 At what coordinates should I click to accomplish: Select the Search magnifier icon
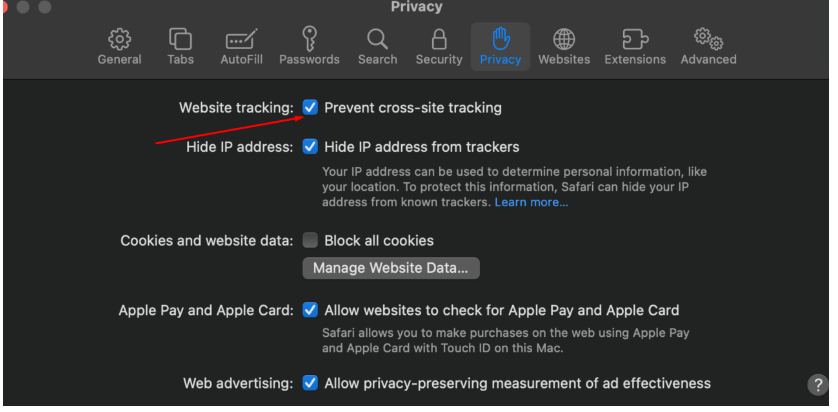pos(377,39)
